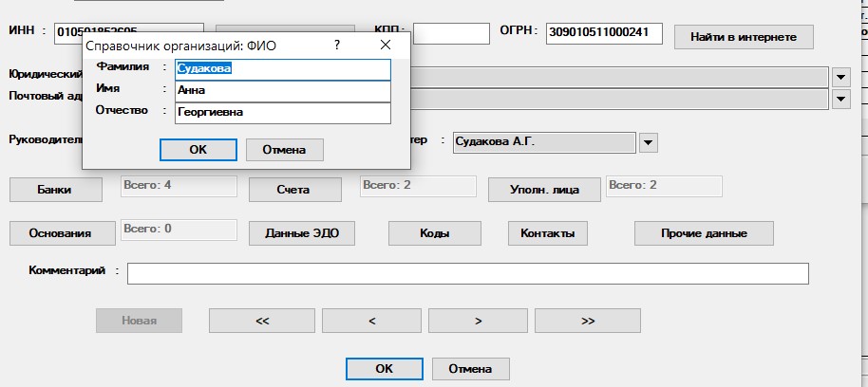
Task: Open the Уполн. лица list
Action: [544, 189]
